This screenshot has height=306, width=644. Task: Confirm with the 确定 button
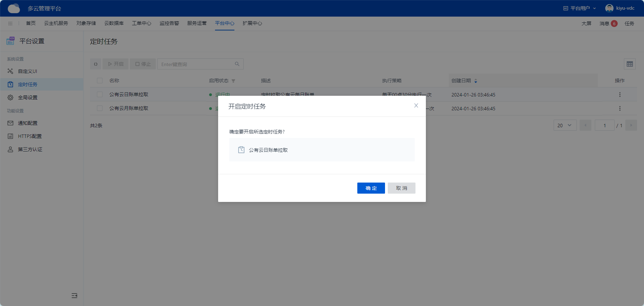click(x=371, y=188)
